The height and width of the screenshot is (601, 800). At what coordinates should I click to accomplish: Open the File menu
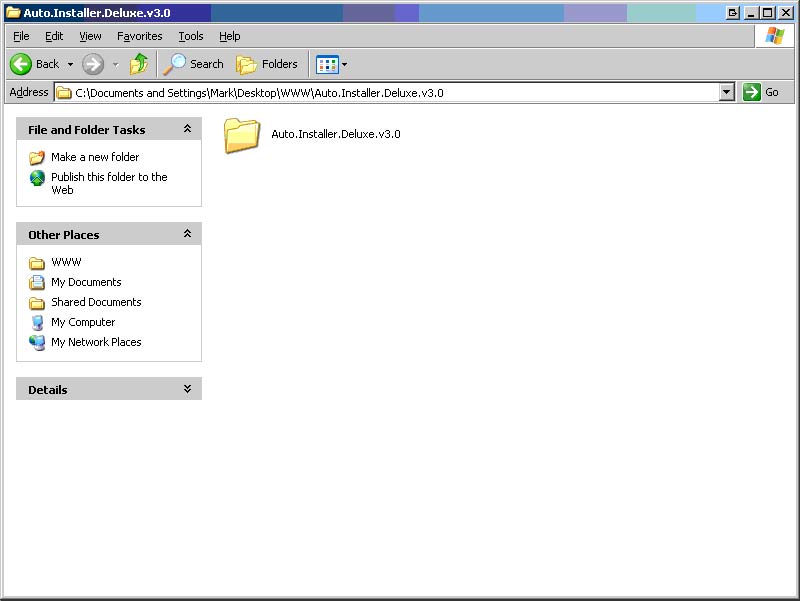[x=21, y=36]
